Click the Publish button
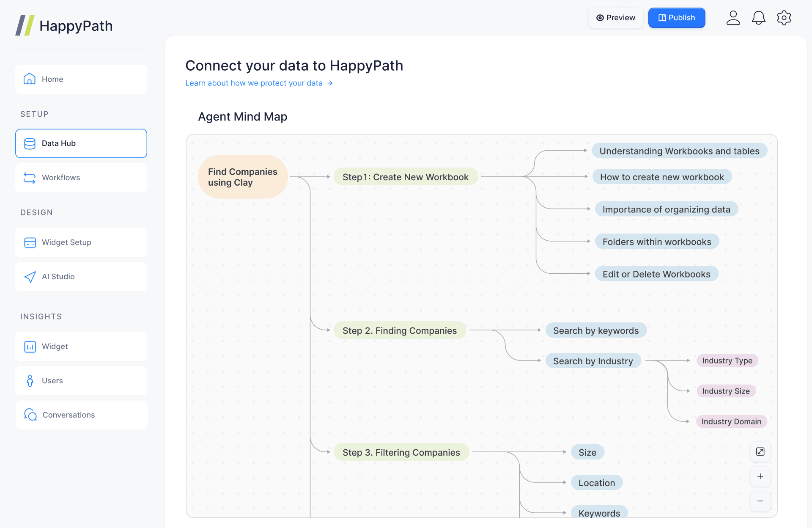 (677, 18)
